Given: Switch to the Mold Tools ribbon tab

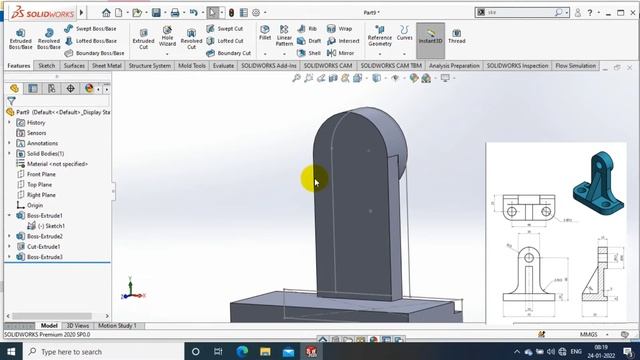Looking at the screenshot, I should pyautogui.click(x=192, y=66).
